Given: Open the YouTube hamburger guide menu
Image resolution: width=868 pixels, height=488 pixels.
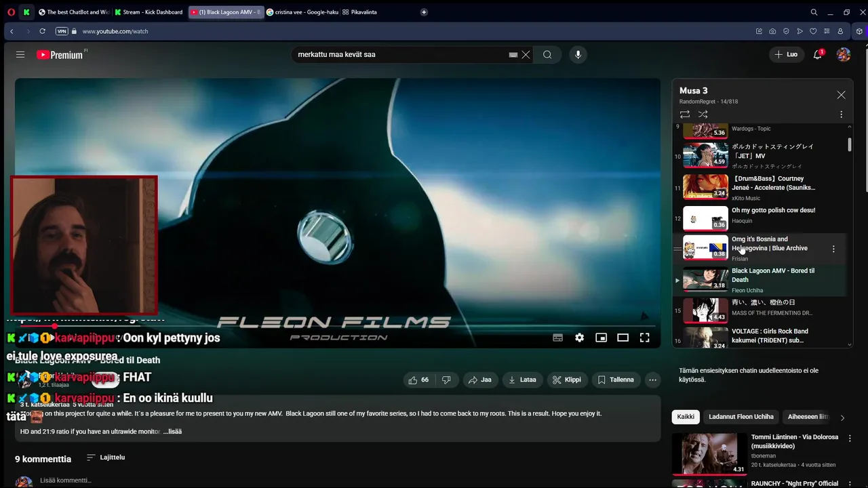Looking at the screenshot, I should click(20, 55).
